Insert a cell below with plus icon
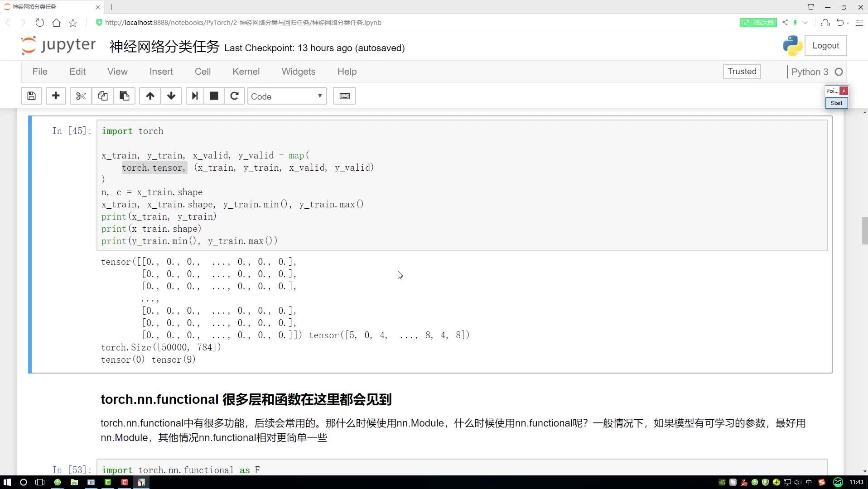868x489 pixels. (56, 96)
